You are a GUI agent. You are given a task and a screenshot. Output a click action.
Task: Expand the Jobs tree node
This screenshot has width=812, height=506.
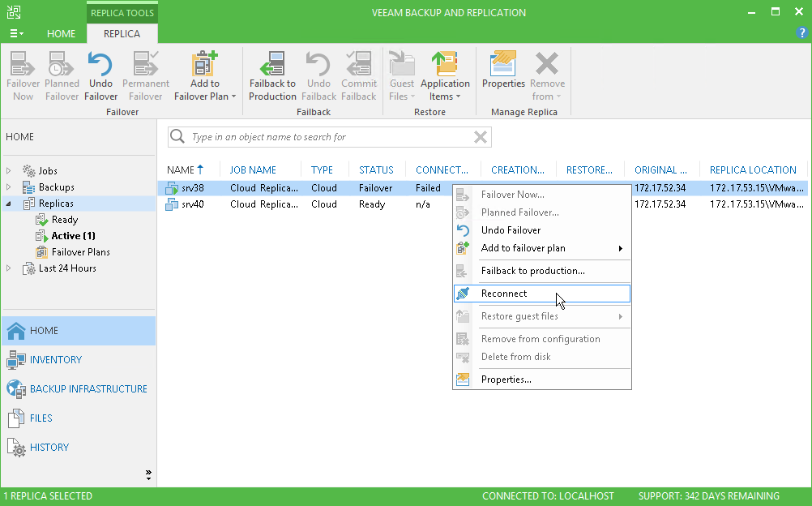coord(9,170)
